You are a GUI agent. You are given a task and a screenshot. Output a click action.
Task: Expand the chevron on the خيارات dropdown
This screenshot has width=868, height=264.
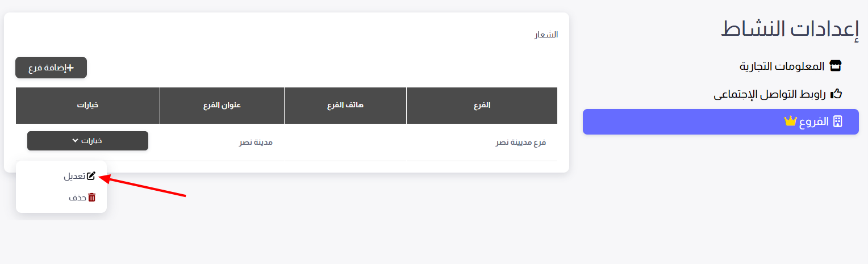[75, 141]
